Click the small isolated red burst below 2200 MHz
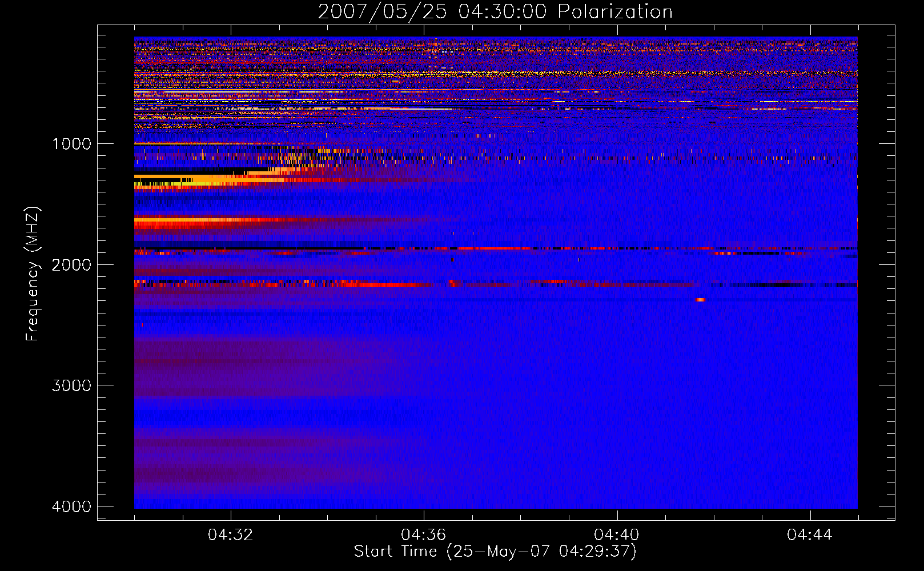This screenshot has width=924, height=571. [x=700, y=299]
